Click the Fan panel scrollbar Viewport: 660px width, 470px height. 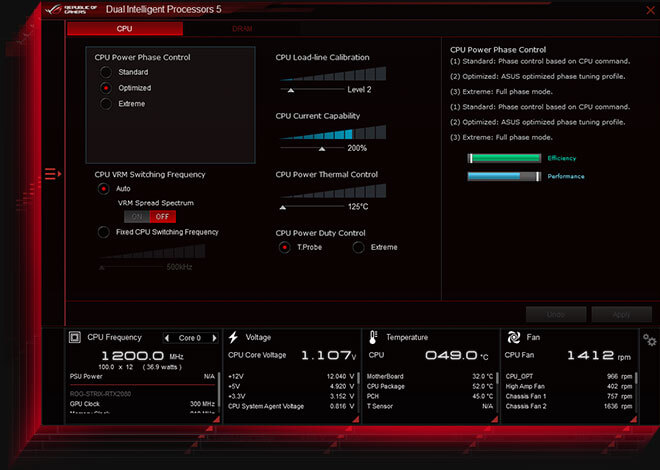(636, 379)
